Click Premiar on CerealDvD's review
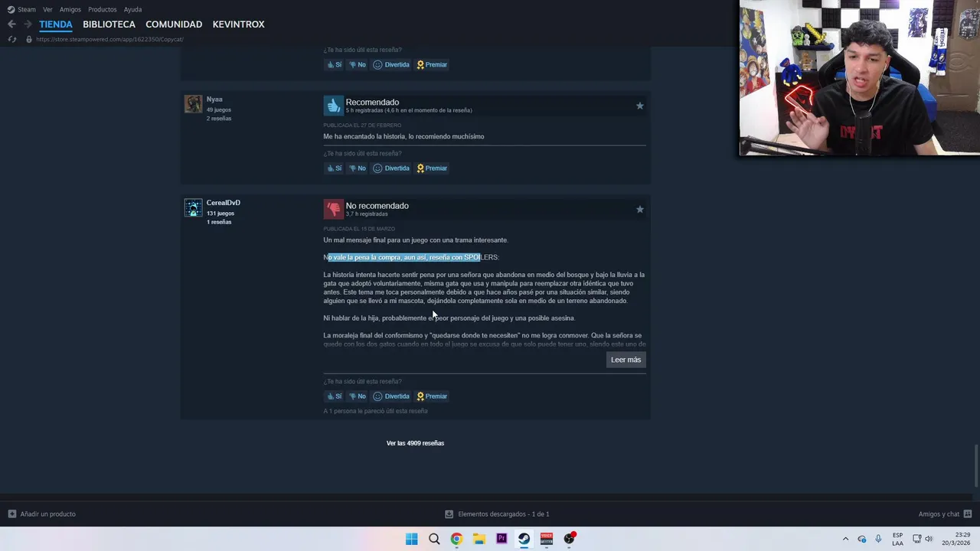The image size is (980, 551). pyautogui.click(x=432, y=396)
